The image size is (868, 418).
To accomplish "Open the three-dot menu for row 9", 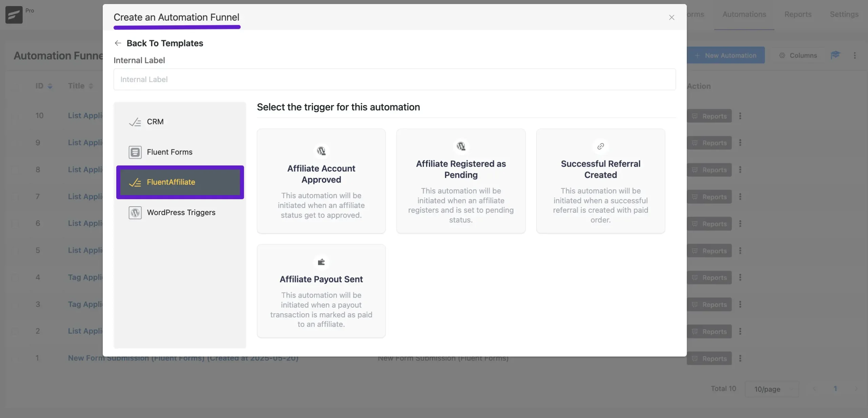I will coord(740,143).
